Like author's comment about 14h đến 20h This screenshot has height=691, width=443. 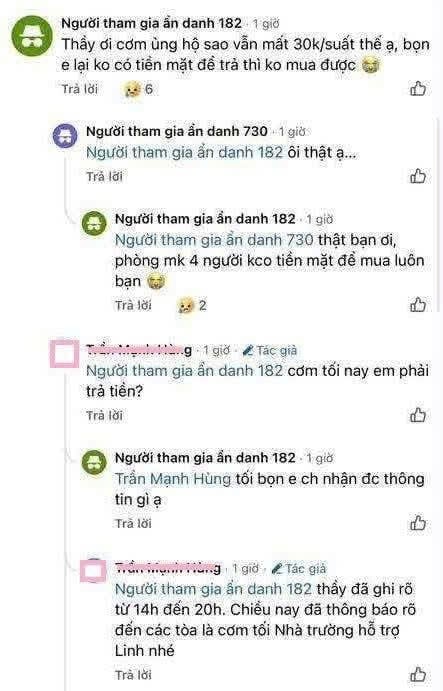point(418,674)
